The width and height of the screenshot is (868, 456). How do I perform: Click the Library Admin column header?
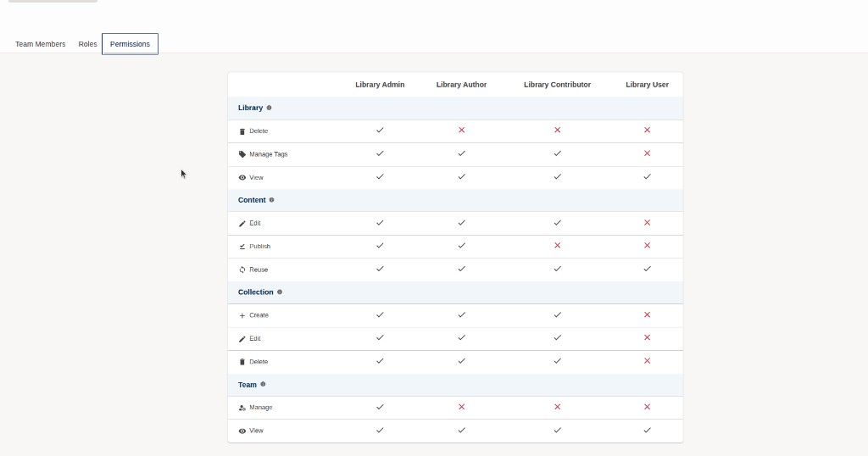(380, 85)
